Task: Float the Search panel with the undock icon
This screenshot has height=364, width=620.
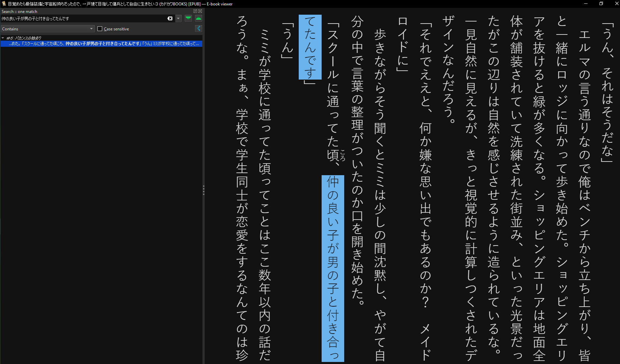Action: pos(195,11)
